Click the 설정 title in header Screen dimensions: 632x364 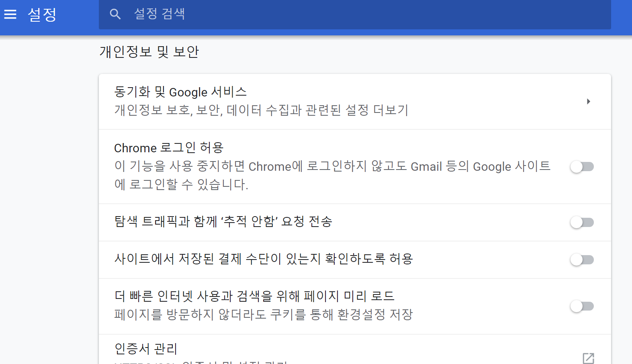(42, 15)
